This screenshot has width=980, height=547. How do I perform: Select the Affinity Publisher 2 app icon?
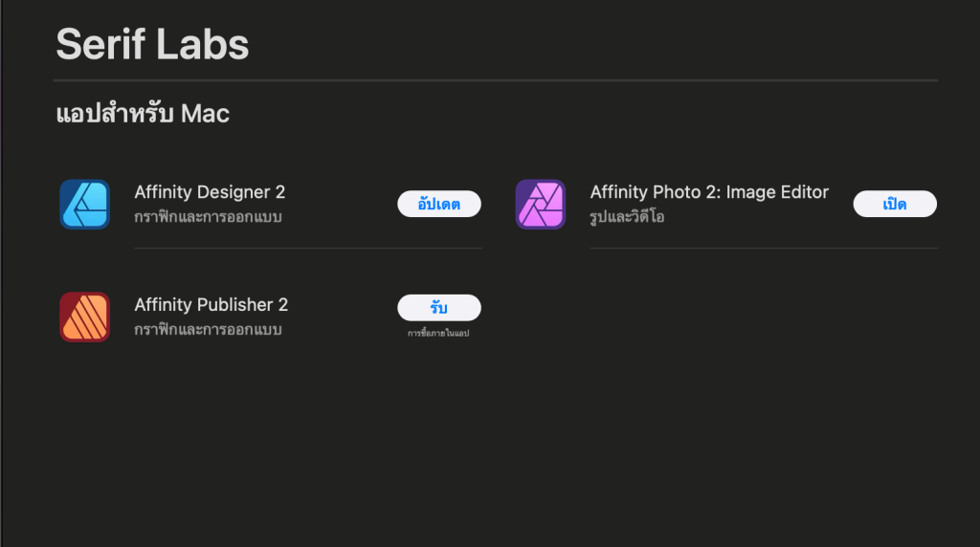tap(84, 317)
